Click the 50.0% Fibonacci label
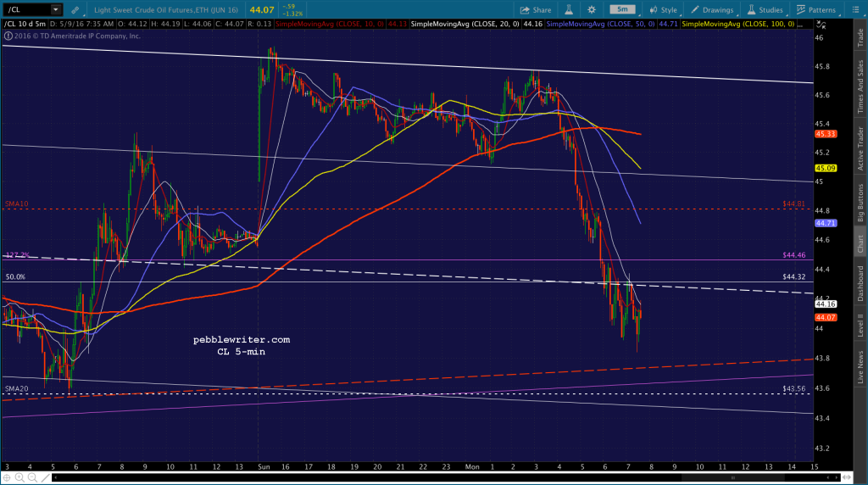The height and width of the screenshot is (485, 868). pos(15,276)
